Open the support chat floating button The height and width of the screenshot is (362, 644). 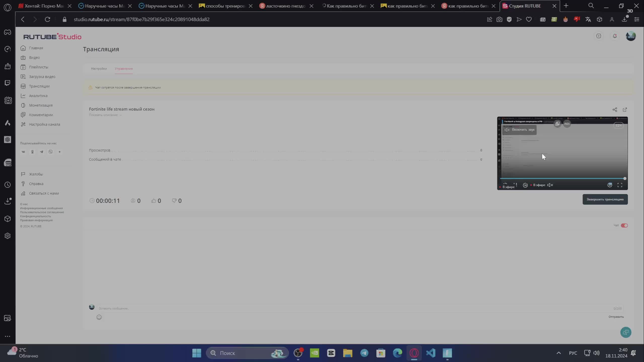(626, 332)
